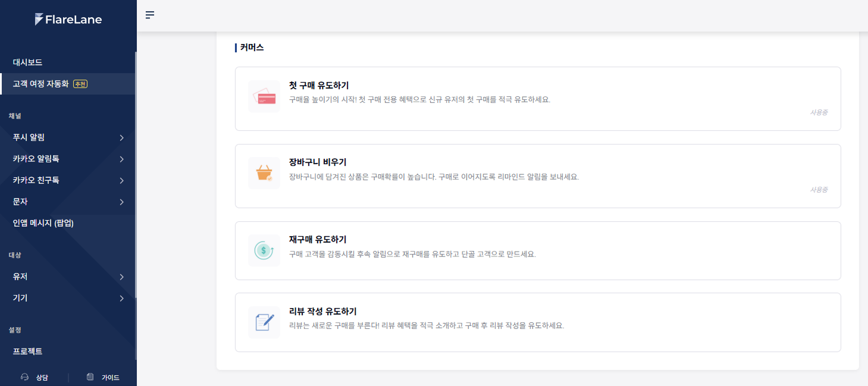868x386 pixels.
Task: Click the FlareLane logo
Action: tap(68, 20)
